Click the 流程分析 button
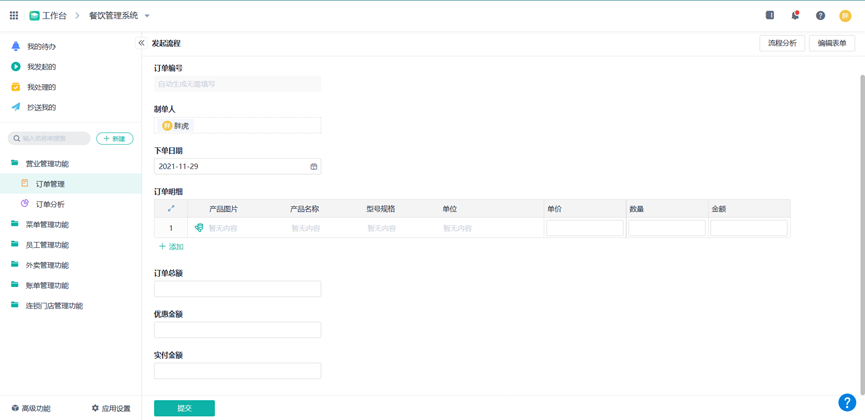The height and width of the screenshot is (420, 865). pos(782,43)
